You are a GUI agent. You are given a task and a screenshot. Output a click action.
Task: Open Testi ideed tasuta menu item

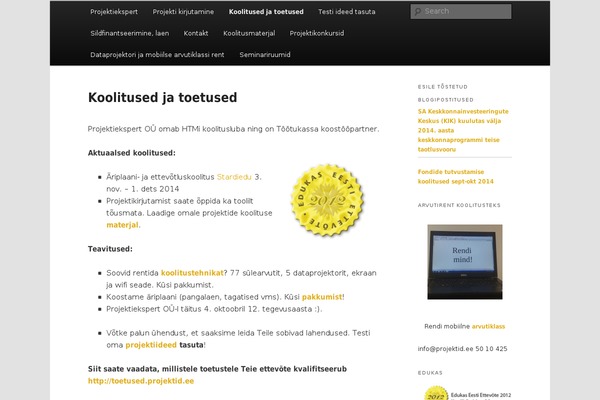[x=347, y=12]
